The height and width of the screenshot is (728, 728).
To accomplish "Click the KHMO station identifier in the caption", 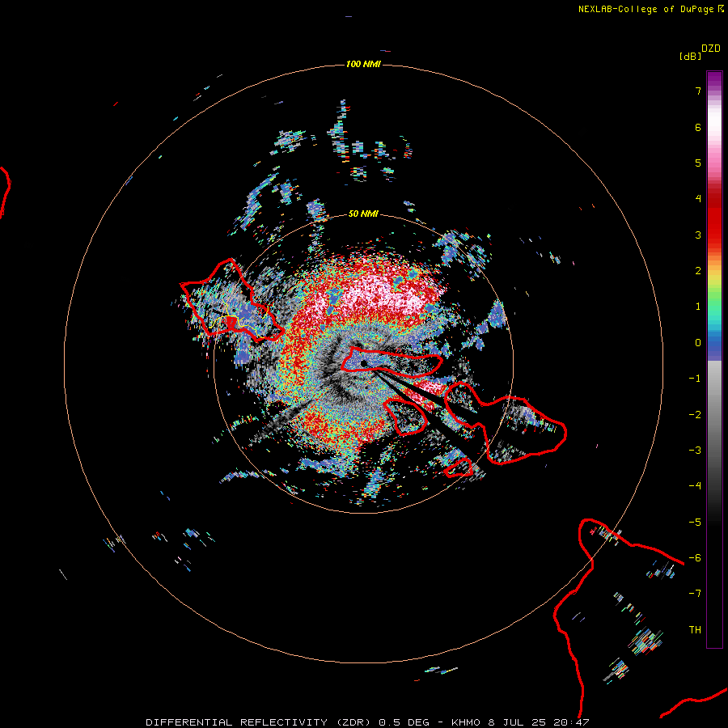I will [x=466, y=722].
